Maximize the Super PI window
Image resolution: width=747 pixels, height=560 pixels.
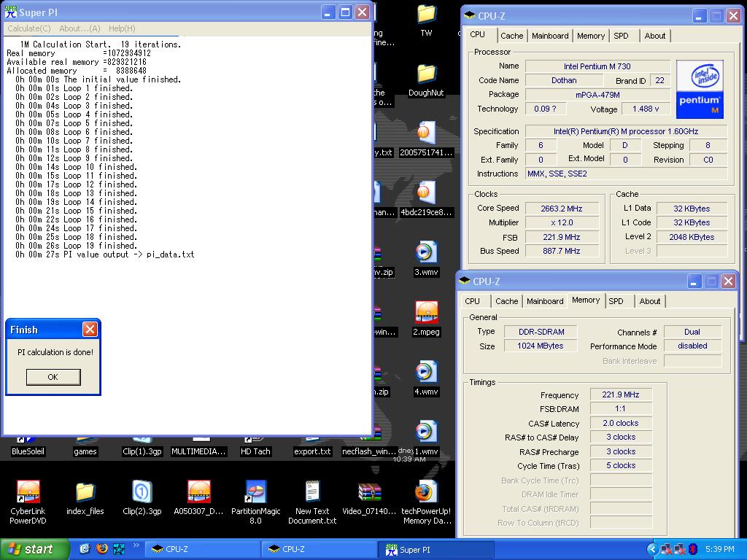345,12
